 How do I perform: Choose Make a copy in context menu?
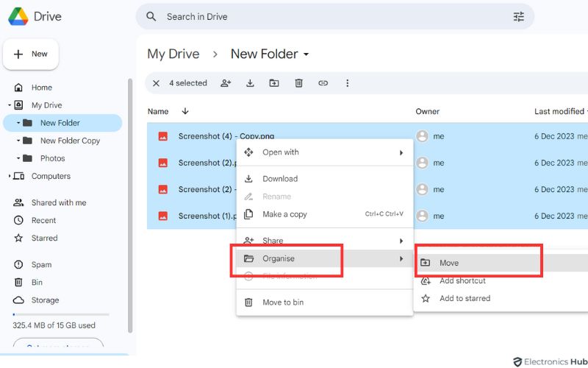click(325, 214)
